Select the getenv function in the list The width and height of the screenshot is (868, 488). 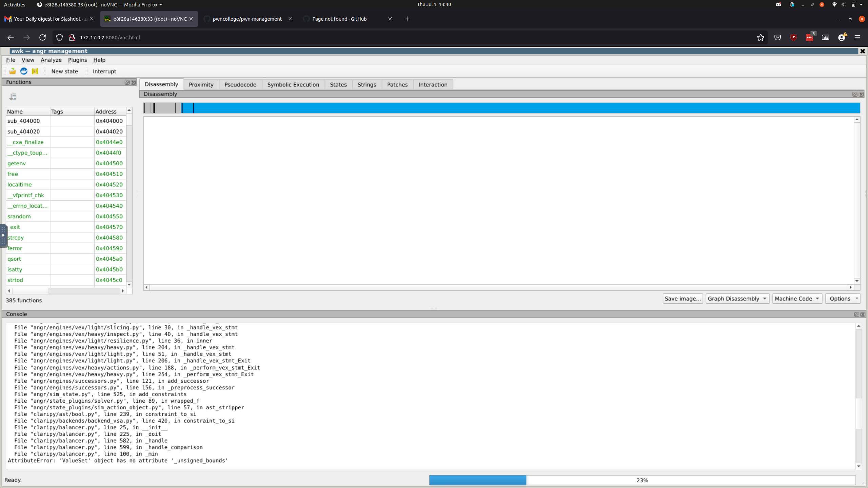(x=17, y=163)
